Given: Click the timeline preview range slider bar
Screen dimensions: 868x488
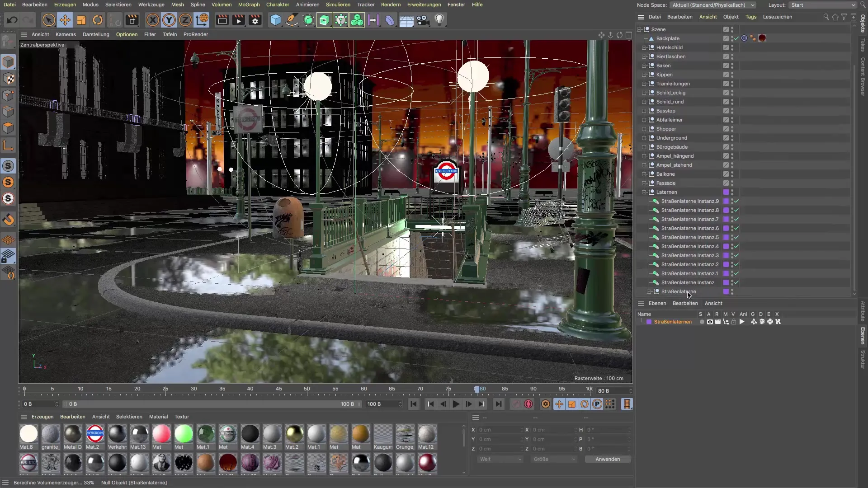Looking at the screenshot, I should pos(212,404).
